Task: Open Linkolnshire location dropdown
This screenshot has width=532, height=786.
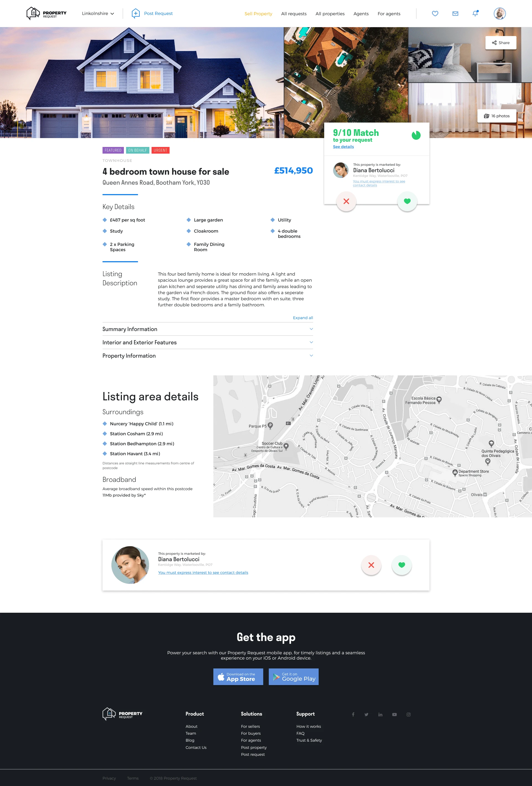Action: 98,14
